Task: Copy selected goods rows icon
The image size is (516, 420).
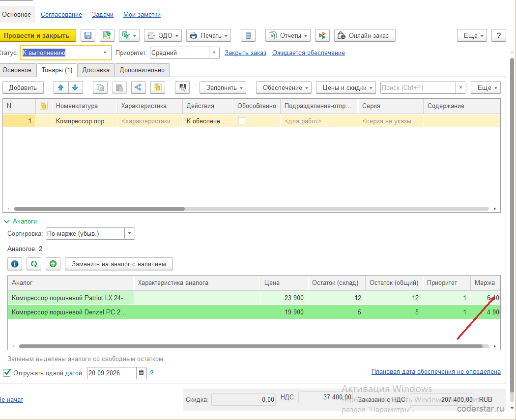Action: 100,87
